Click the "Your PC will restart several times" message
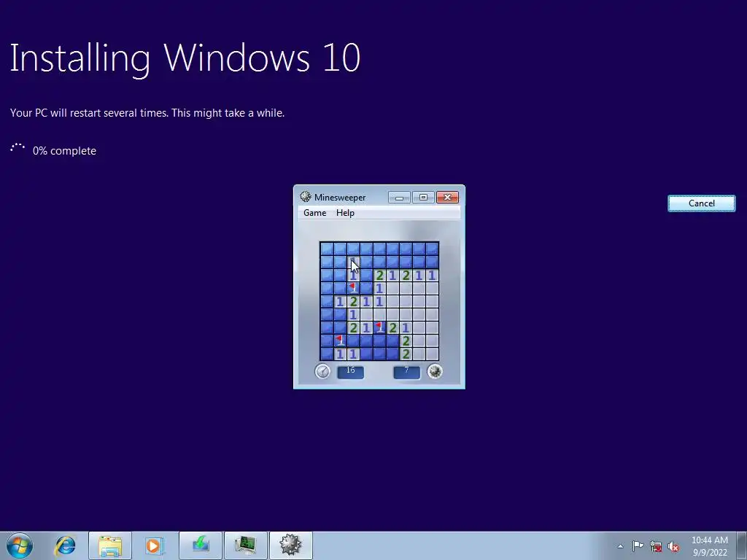Image resolution: width=747 pixels, height=560 pixels. [147, 113]
